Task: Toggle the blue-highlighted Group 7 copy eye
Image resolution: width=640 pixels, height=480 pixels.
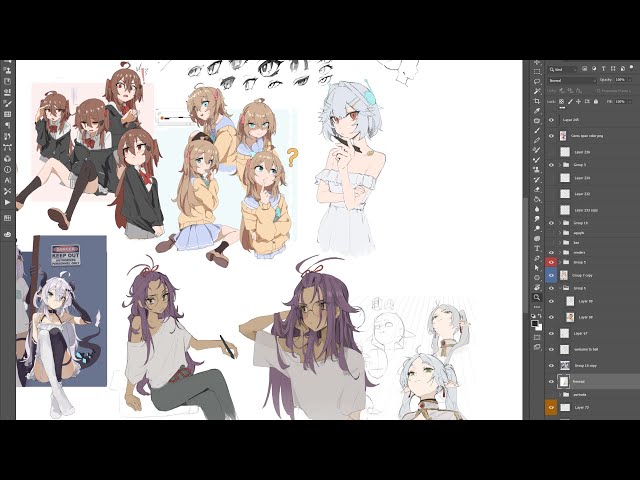Action: point(551,275)
